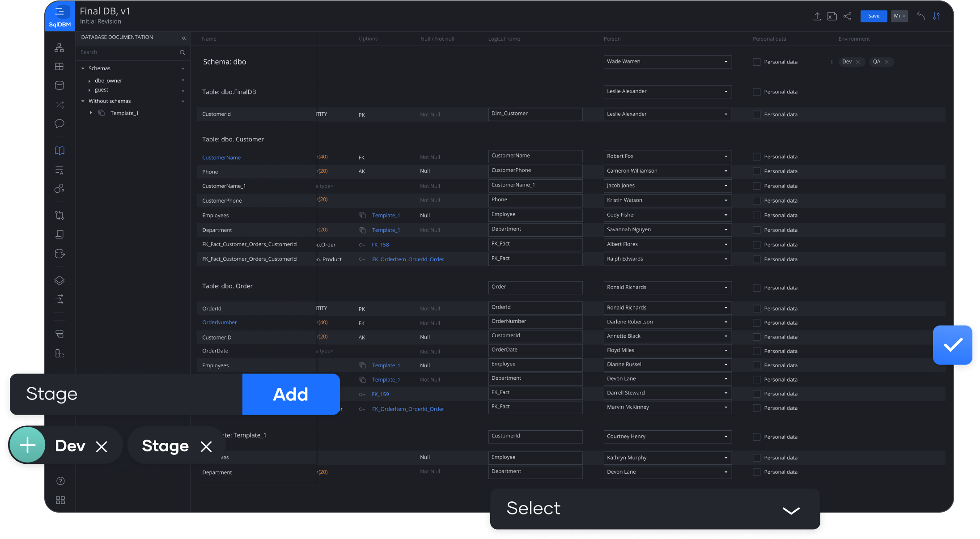Click the table view sidebar icon

[x=59, y=67]
